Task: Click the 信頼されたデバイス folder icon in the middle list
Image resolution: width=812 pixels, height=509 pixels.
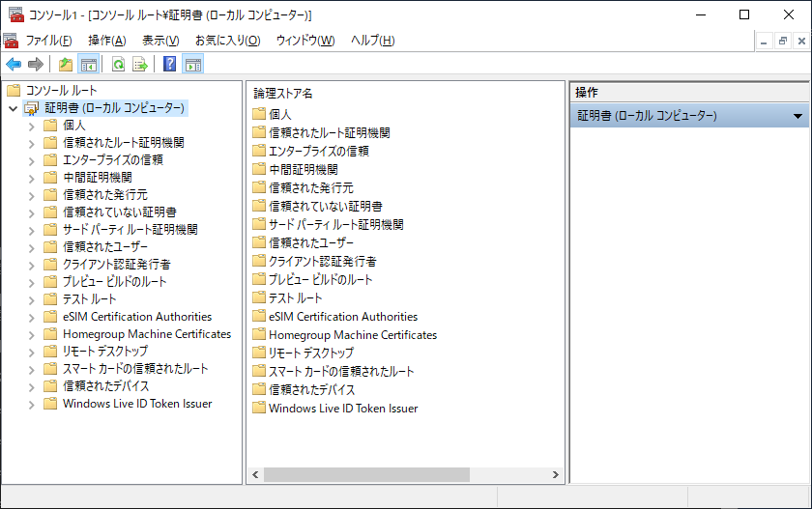Action: click(x=259, y=389)
